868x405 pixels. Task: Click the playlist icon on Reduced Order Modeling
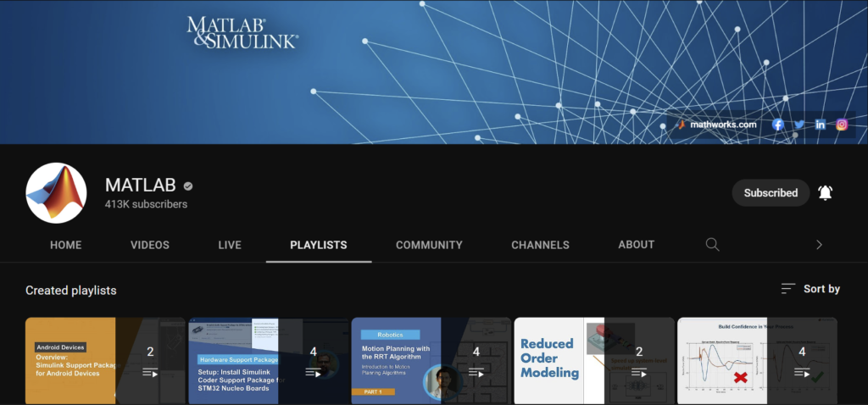639,372
